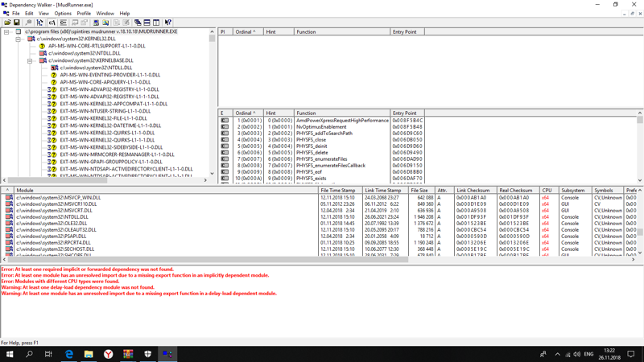
Task: Click the Save toolbar icon
Action: (16, 23)
